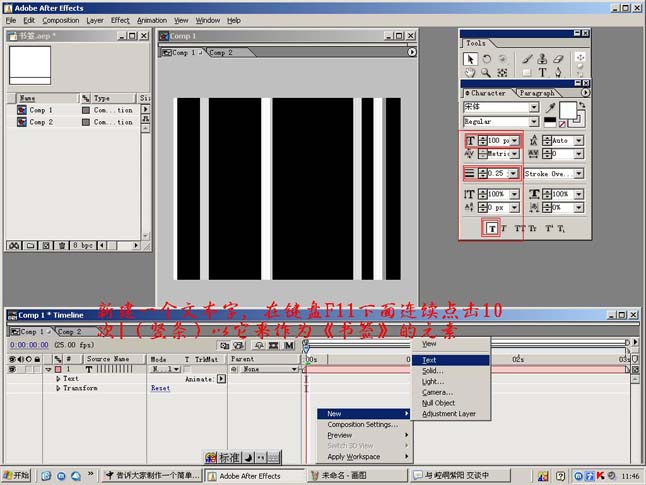Click the Animate arrow button
This screenshot has height=485, width=646.
click(221, 379)
